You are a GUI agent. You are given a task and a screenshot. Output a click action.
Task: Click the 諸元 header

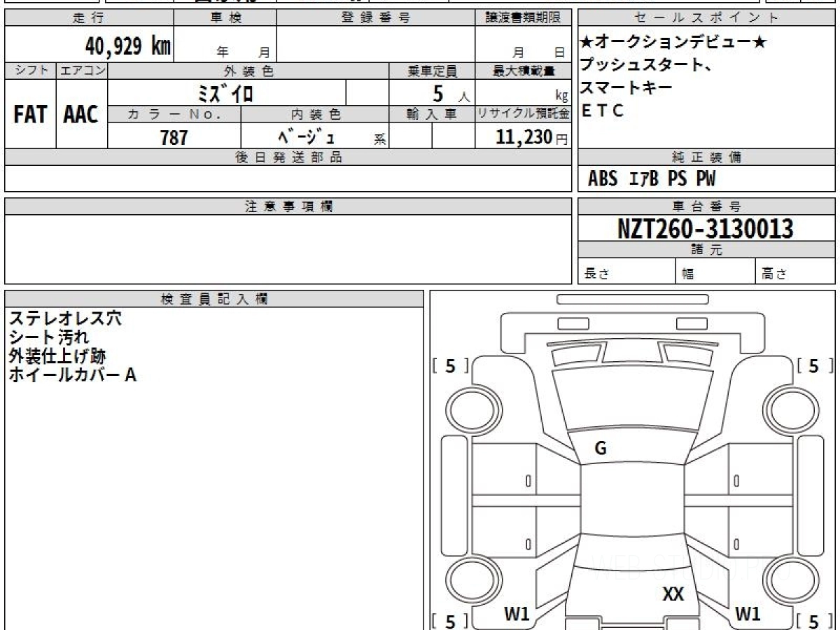pyautogui.click(x=706, y=250)
